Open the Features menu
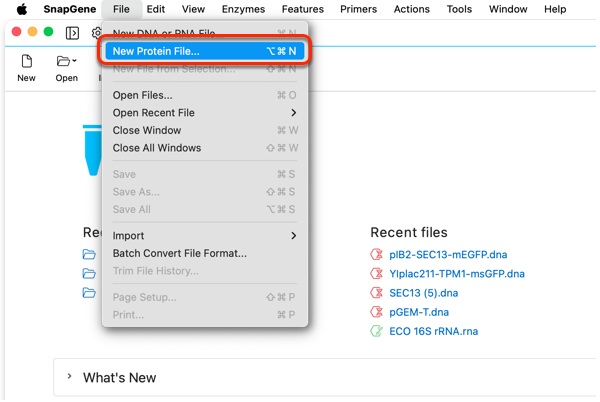This screenshot has height=402, width=600. pyautogui.click(x=303, y=9)
